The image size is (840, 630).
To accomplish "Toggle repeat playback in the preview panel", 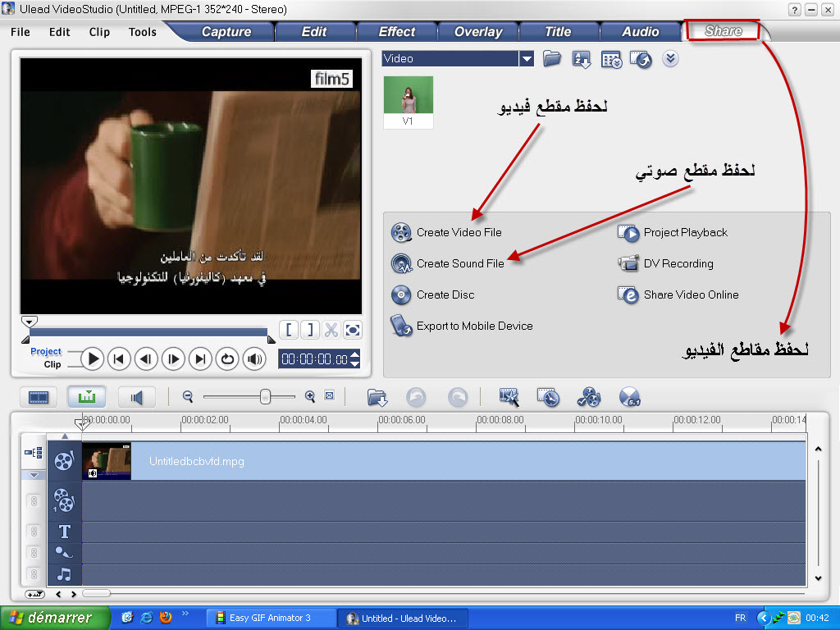I will tap(226, 358).
